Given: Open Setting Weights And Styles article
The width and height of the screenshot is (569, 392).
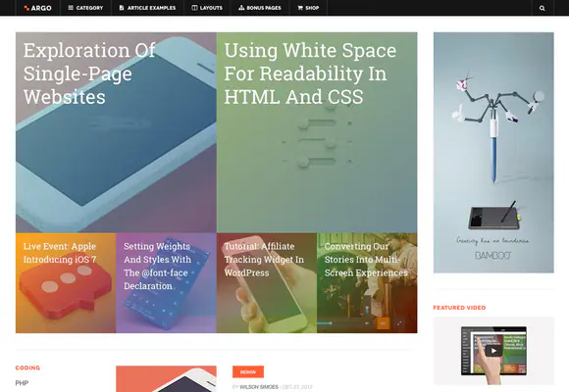Looking at the screenshot, I should 166,283.
